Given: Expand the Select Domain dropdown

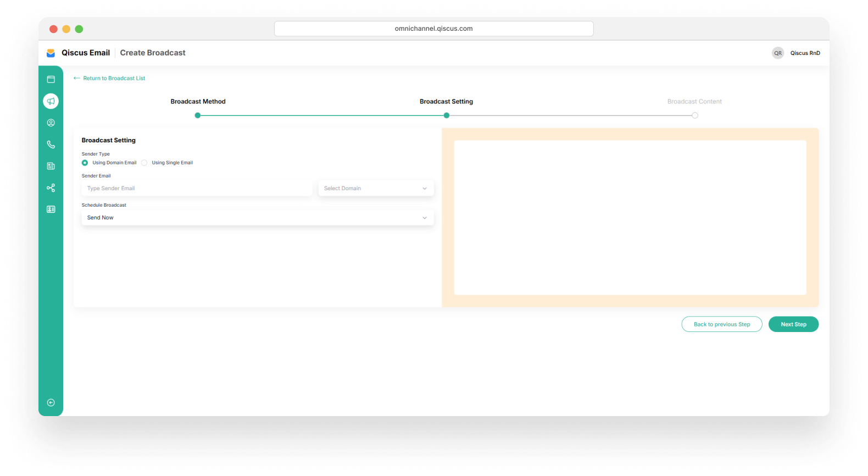Looking at the screenshot, I should click(376, 189).
